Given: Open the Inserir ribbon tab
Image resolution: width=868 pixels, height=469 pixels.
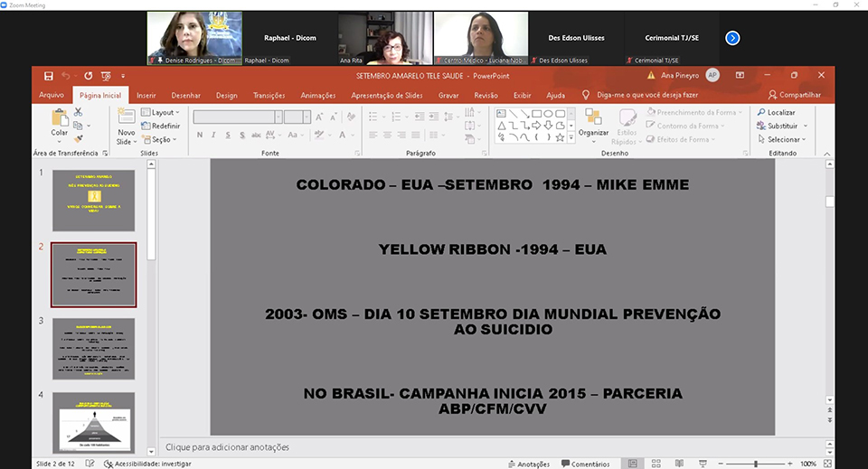Looking at the screenshot, I should (146, 95).
